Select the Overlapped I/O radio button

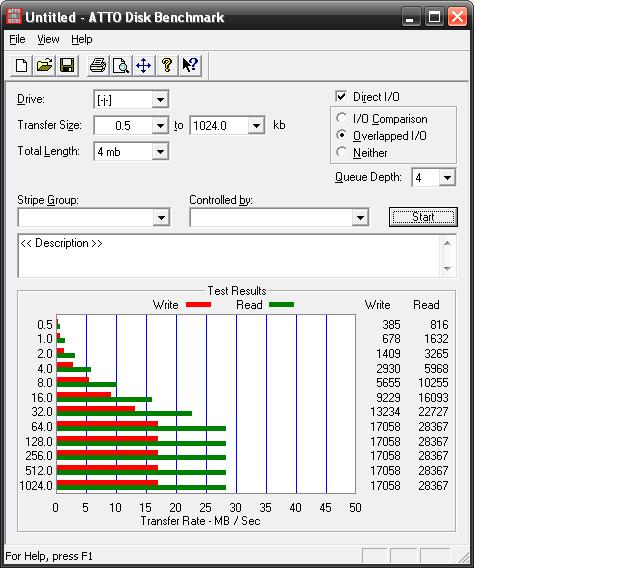[x=342, y=135]
